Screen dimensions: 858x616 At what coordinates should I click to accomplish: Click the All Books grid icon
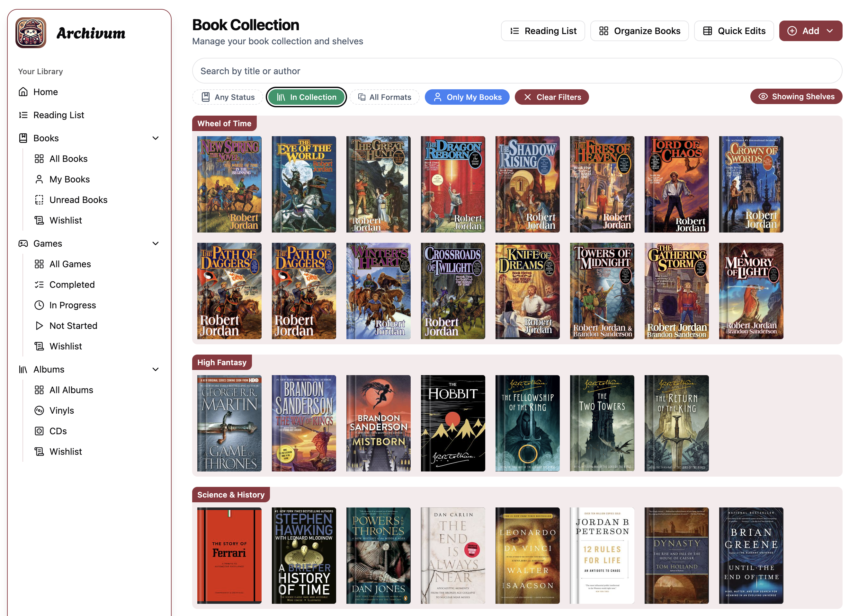pyautogui.click(x=39, y=159)
